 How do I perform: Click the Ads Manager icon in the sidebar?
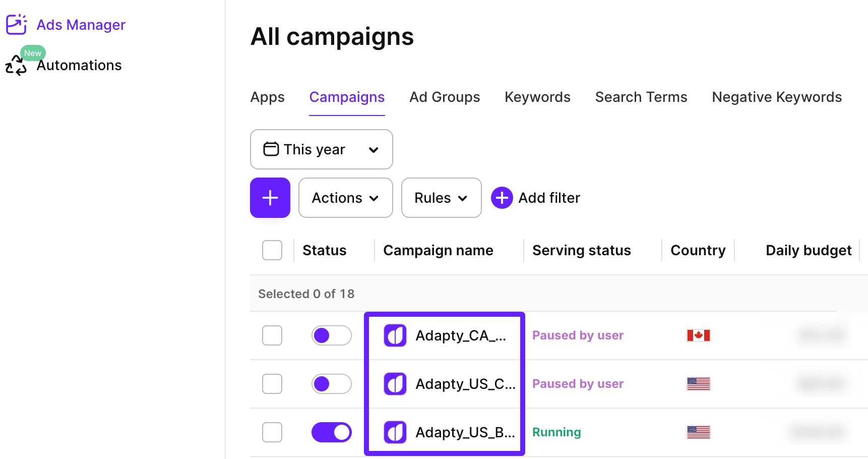click(16, 24)
